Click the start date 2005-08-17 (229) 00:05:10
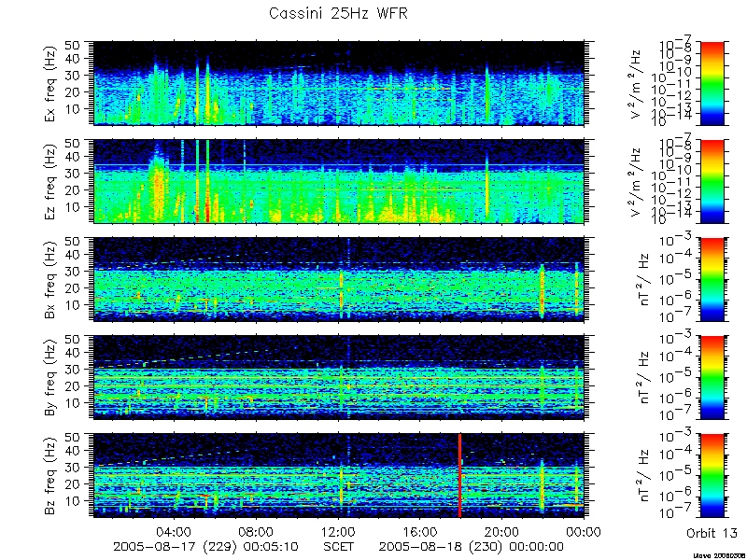Image resolution: width=747 pixels, height=560 pixels. (205, 547)
